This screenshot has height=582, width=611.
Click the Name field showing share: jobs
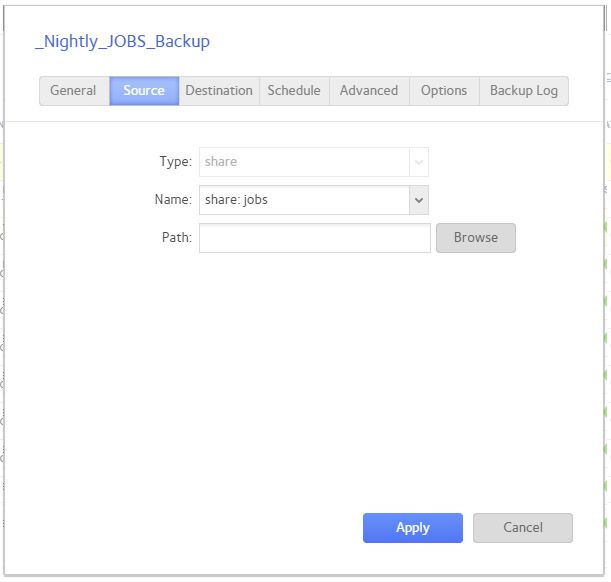click(304, 200)
